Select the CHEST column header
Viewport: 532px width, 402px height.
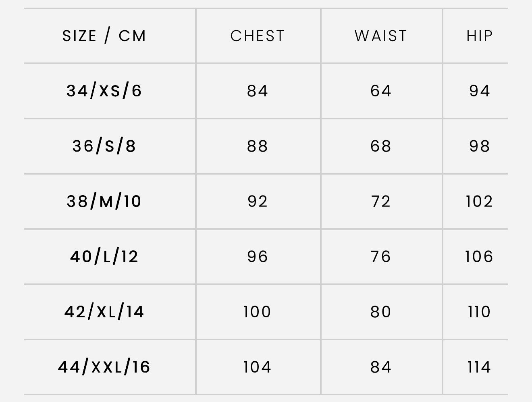pyautogui.click(x=258, y=36)
